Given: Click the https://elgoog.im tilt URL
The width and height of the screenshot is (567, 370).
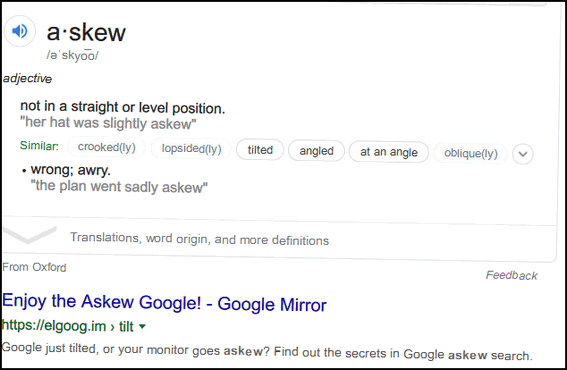Looking at the screenshot, I should coord(68,326).
